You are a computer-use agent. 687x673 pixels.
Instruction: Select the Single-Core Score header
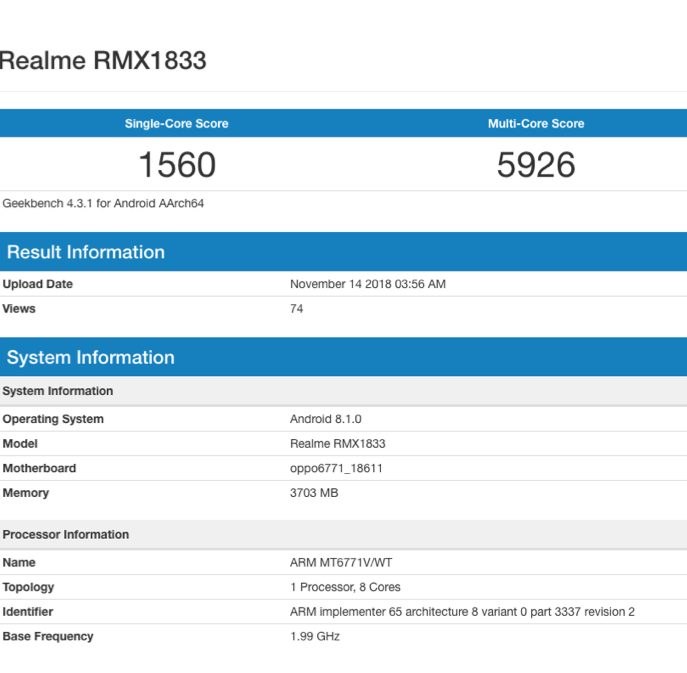tap(176, 124)
